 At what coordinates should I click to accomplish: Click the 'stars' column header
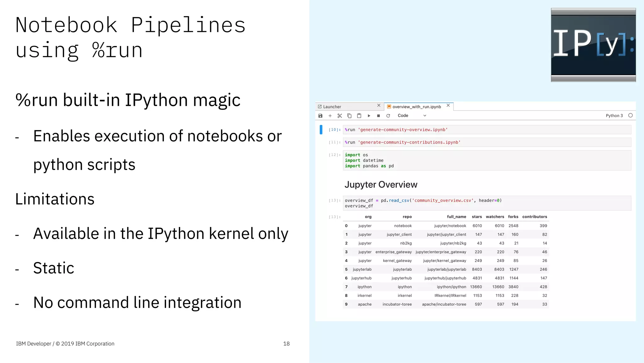[477, 217]
